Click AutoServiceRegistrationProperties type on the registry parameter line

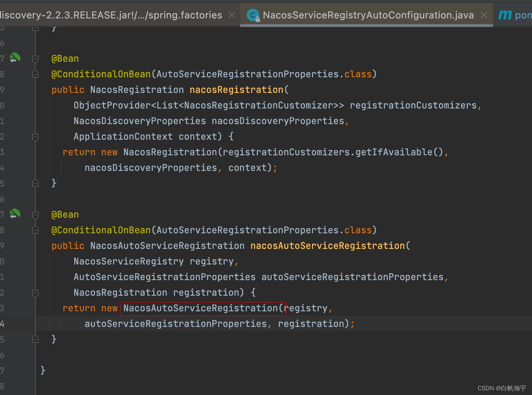pyautogui.click(x=164, y=277)
